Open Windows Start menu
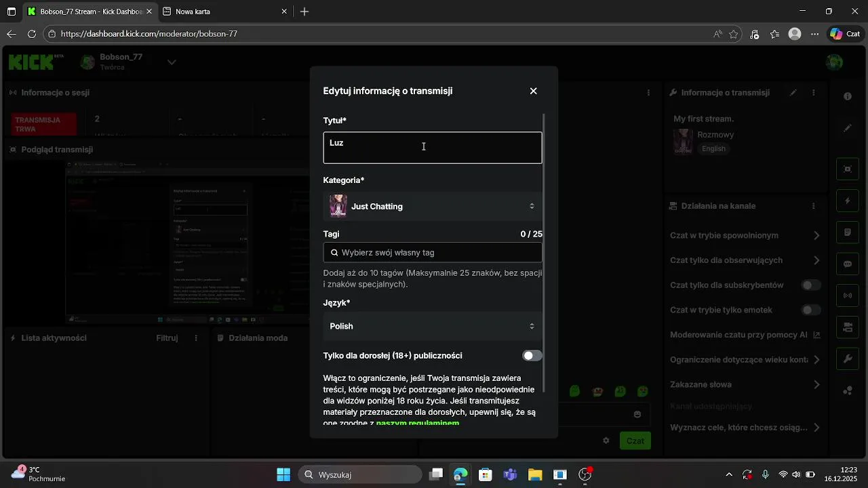868x488 pixels. (283, 474)
